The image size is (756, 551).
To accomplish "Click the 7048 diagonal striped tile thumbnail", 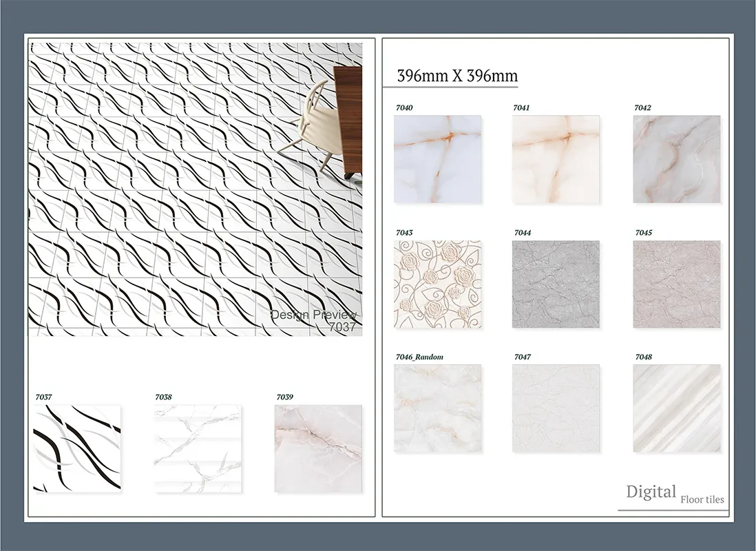I will click(x=677, y=408).
